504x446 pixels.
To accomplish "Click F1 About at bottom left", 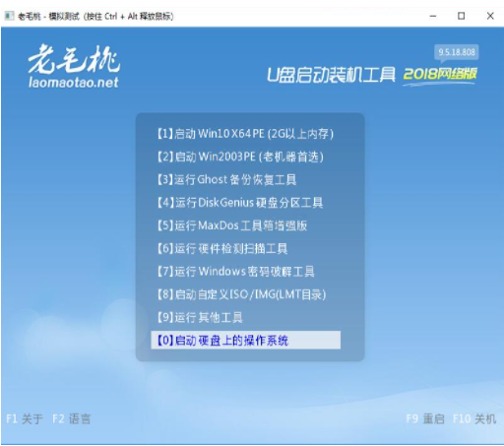I will (25, 418).
